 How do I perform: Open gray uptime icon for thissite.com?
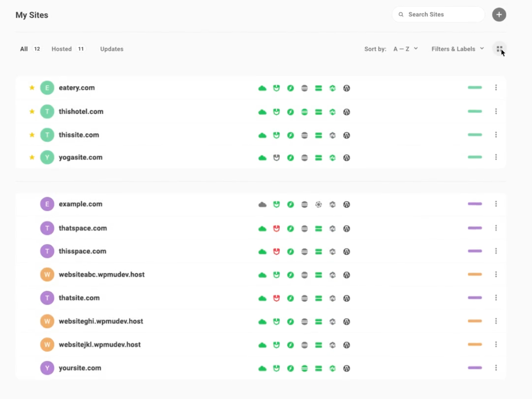point(333,135)
